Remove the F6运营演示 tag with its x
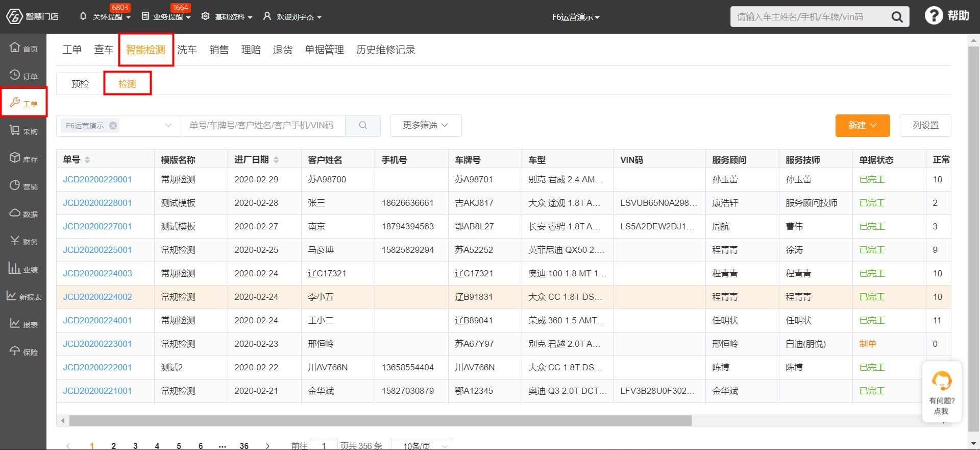The image size is (980, 450). coord(113,125)
